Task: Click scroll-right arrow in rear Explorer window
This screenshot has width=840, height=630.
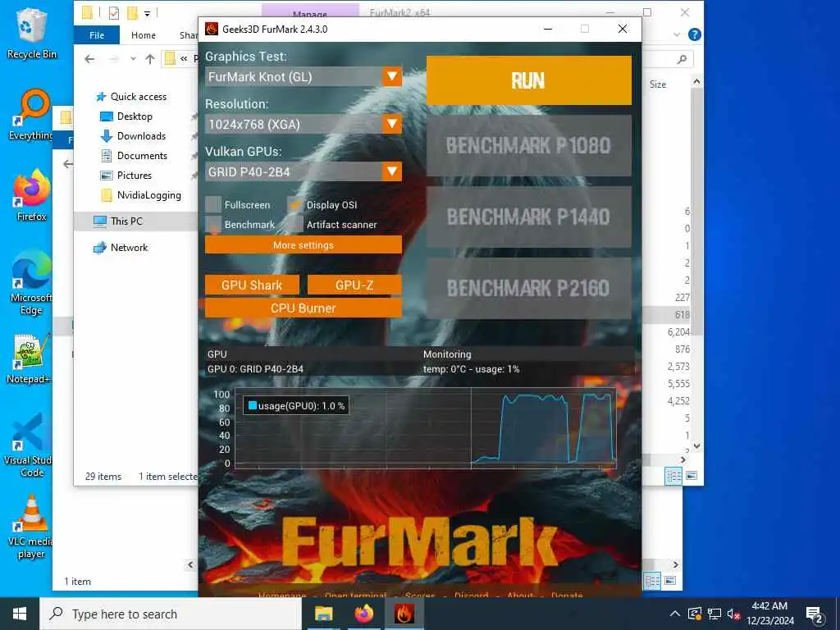Action: 676,564
